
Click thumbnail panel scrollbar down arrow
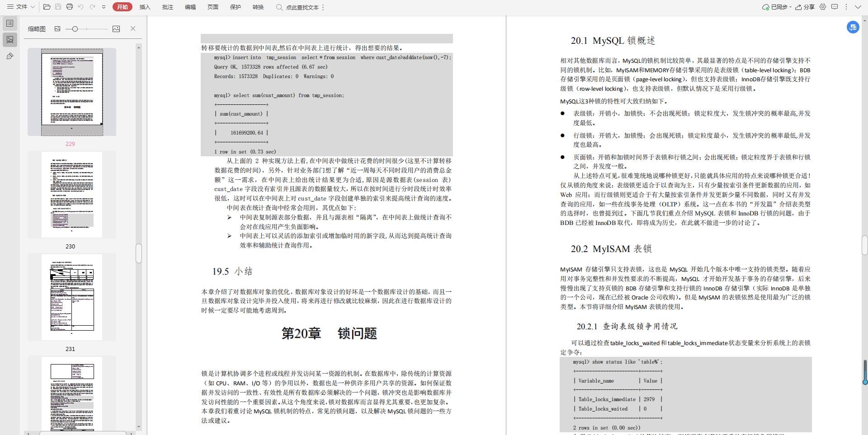point(139,426)
